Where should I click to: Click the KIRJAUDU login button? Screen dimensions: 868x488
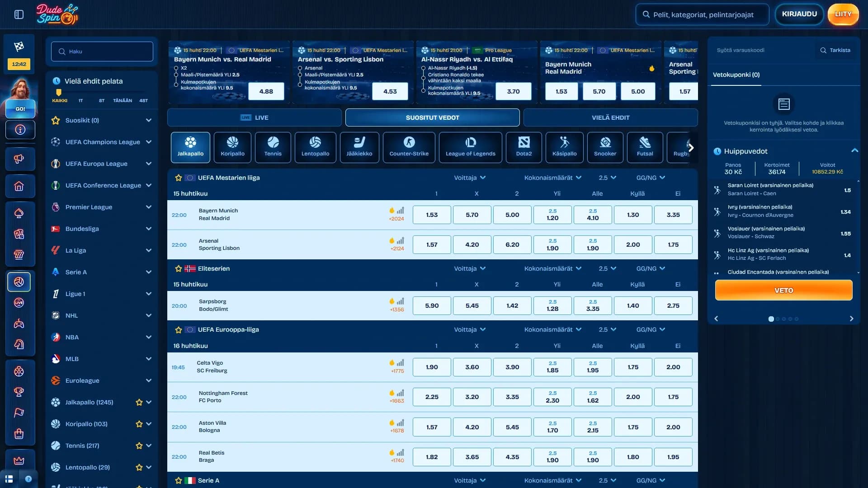tap(799, 14)
